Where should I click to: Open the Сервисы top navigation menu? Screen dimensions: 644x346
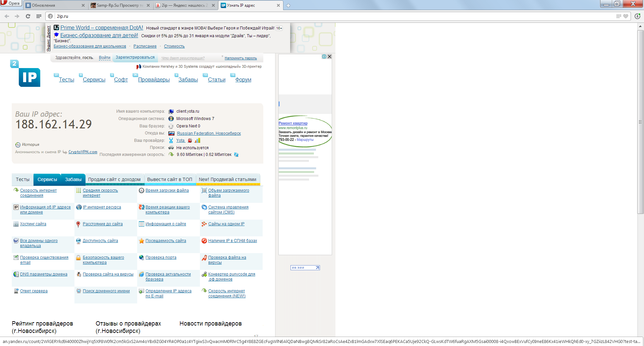coord(94,80)
